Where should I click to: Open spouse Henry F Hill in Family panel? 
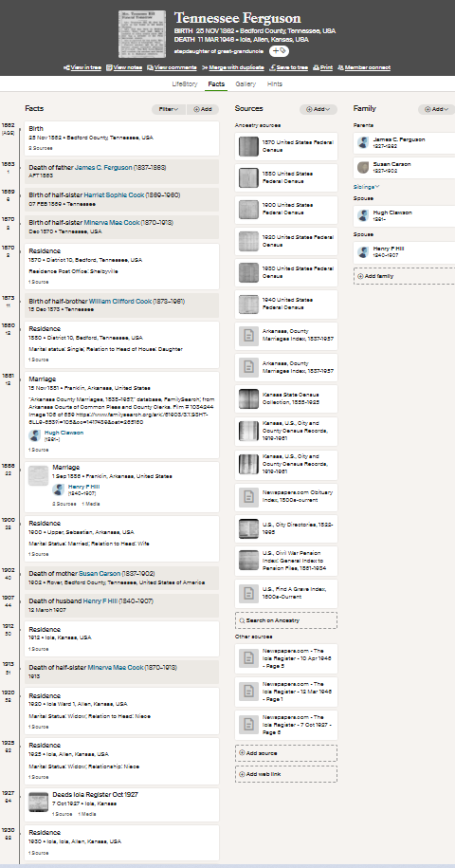pyautogui.click(x=404, y=252)
